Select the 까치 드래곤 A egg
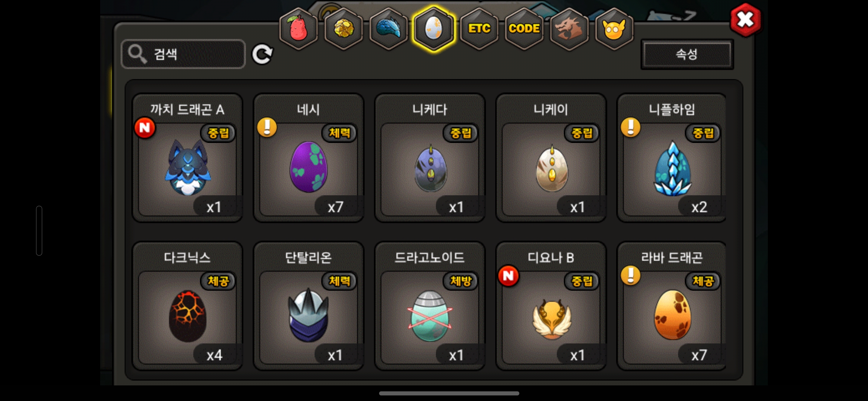Viewport: 868px width, 401px height. coord(188,158)
